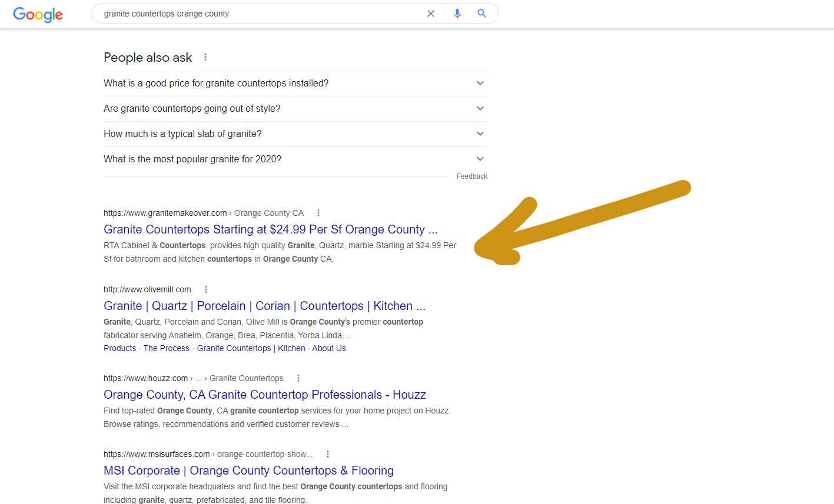Image resolution: width=834 pixels, height=504 pixels.
Task: Clear the search query with X icon
Action: click(431, 14)
